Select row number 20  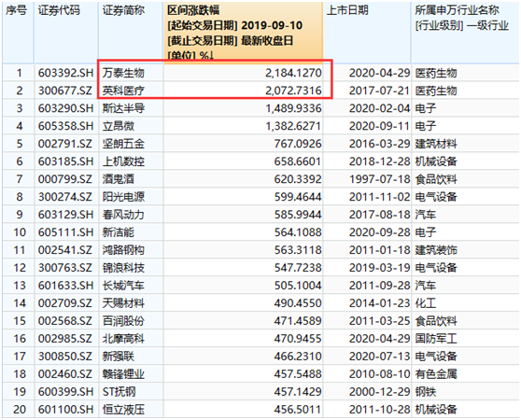[20, 410]
